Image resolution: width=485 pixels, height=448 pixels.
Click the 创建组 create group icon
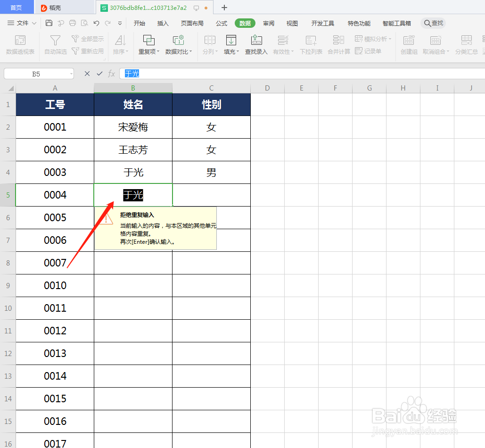[409, 45]
